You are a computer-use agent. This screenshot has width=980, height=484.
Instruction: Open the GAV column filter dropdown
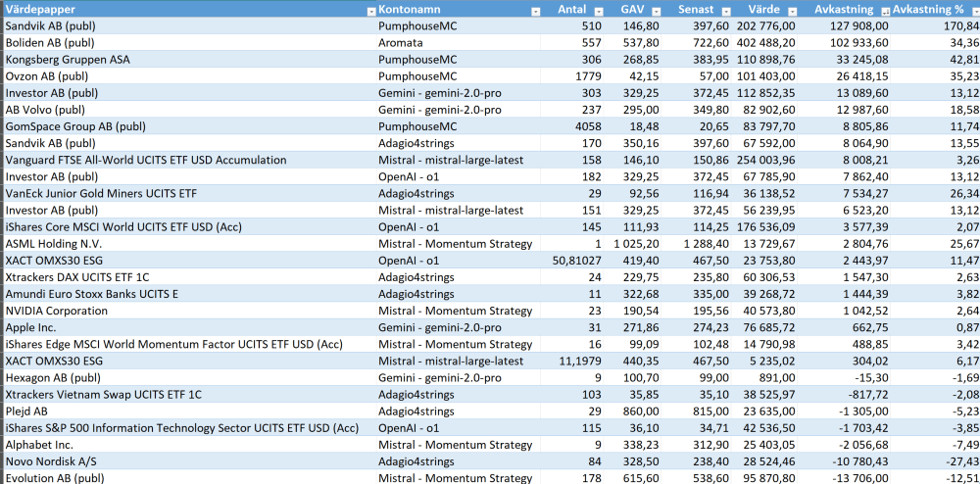click(x=657, y=11)
